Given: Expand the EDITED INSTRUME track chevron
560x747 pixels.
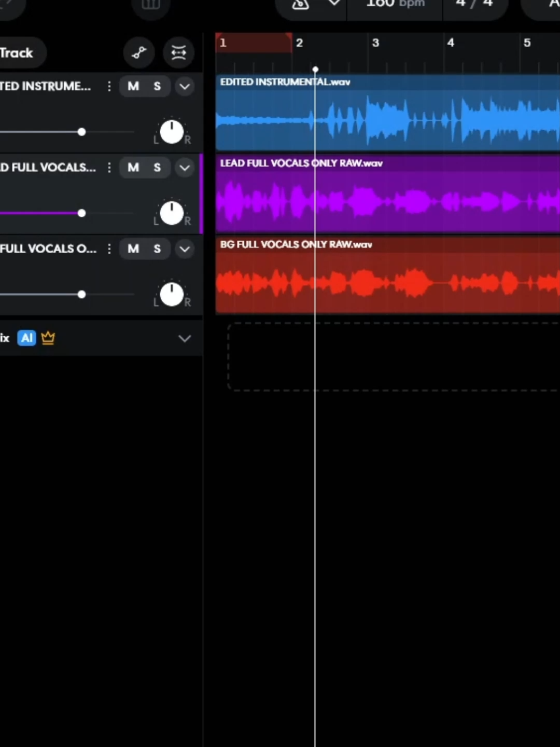Looking at the screenshot, I should tap(185, 86).
